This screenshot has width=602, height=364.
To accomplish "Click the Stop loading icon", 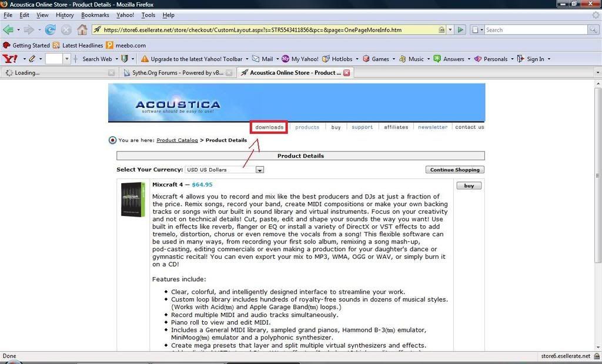I will point(66,29).
